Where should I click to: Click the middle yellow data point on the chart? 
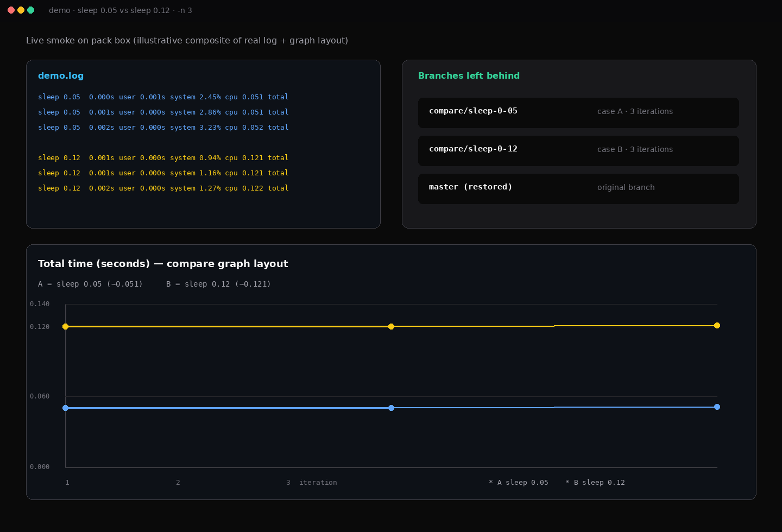(x=391, y=327)
